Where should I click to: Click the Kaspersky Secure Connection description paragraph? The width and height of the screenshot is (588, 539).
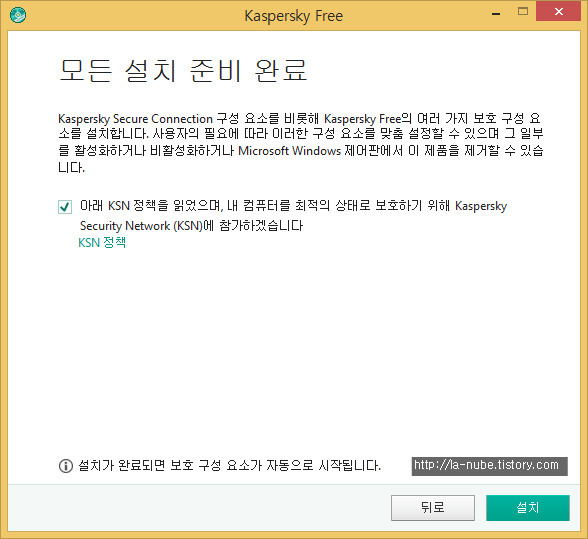click(x=301, y=143)
